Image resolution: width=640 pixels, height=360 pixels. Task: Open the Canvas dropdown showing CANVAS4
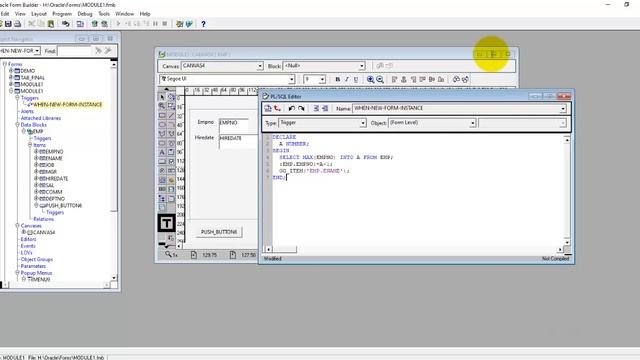click(260, 66)
